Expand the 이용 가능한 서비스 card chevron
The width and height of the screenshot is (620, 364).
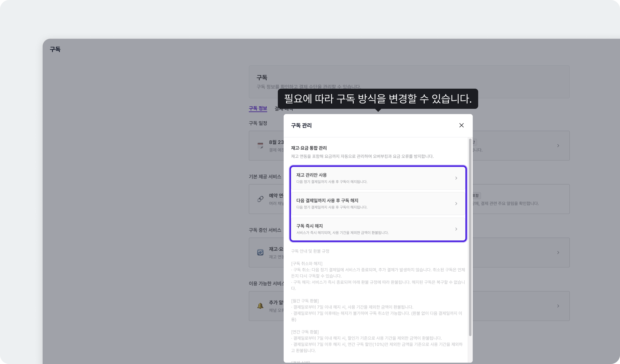(558, 306)
